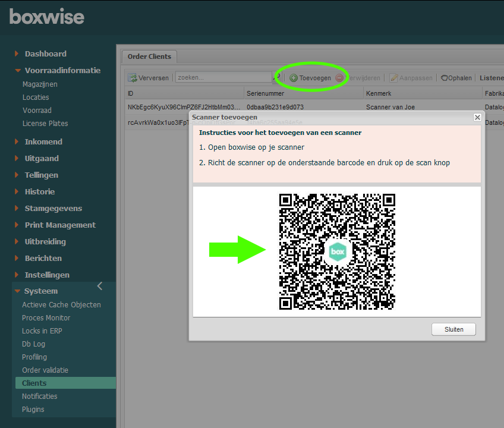
Task: Open the Notificaties page
Action: [x=39, y=396]
